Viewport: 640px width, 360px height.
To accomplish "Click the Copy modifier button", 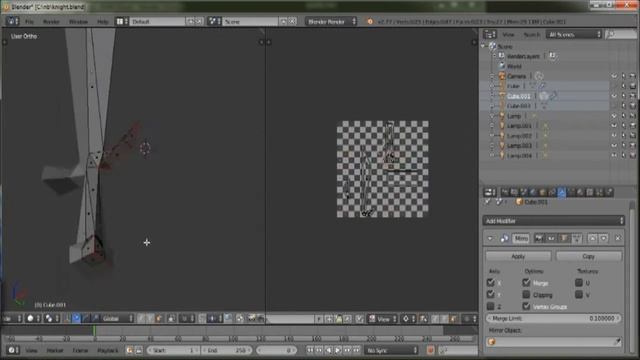I will coord(588,256).
